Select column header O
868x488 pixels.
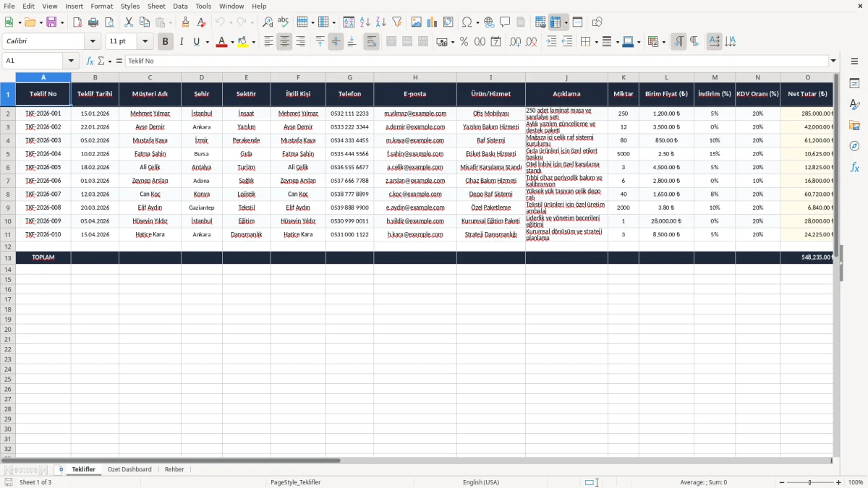pyautogui.click(x=807, y=77)
